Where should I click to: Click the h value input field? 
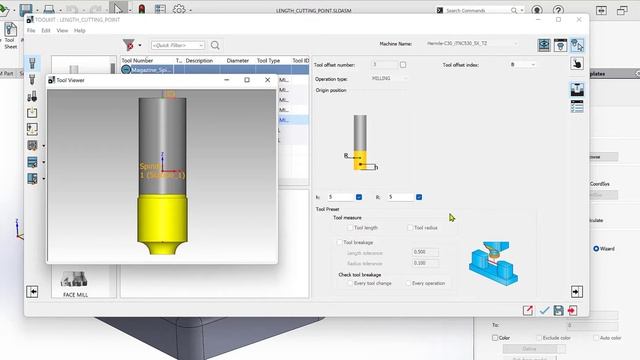tap(340, 197)
